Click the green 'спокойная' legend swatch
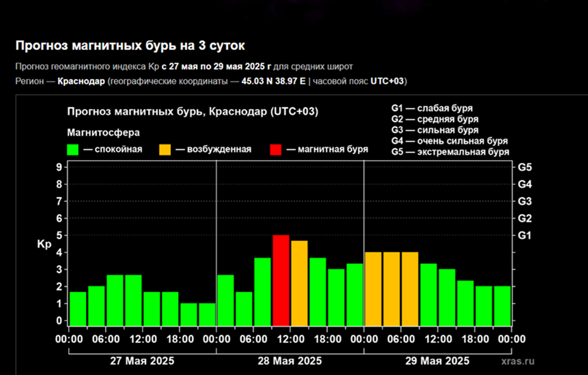588x375 pixels. [x=73, y=149]
